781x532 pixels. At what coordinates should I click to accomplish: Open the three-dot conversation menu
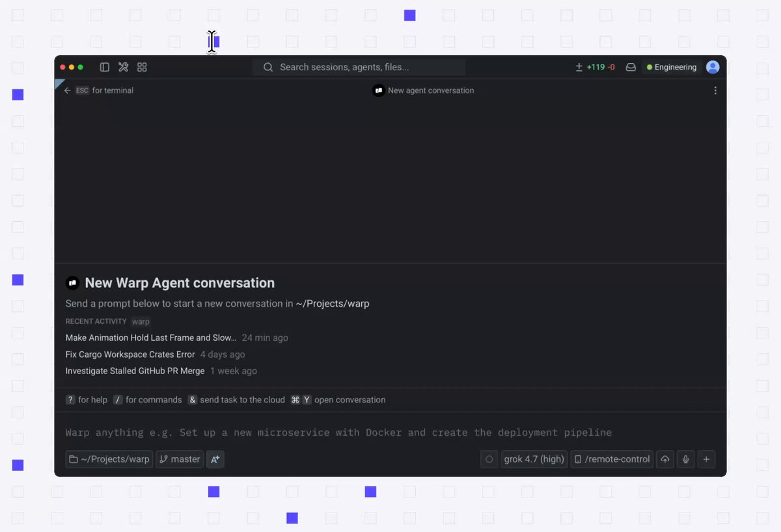tap(715, 90)
